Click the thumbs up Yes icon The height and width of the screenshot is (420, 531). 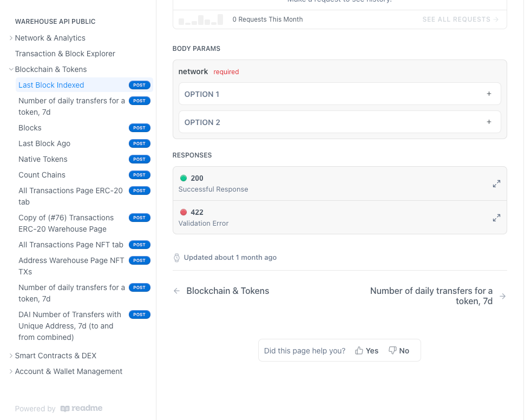click(x=359, y=351)
